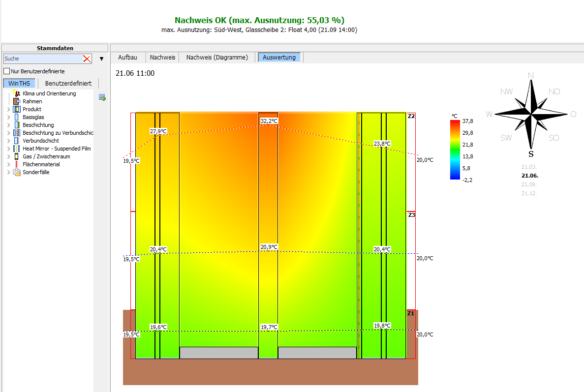Select the Gas / Zwischenraum icon
584x392 pixels.
[17, 156]
